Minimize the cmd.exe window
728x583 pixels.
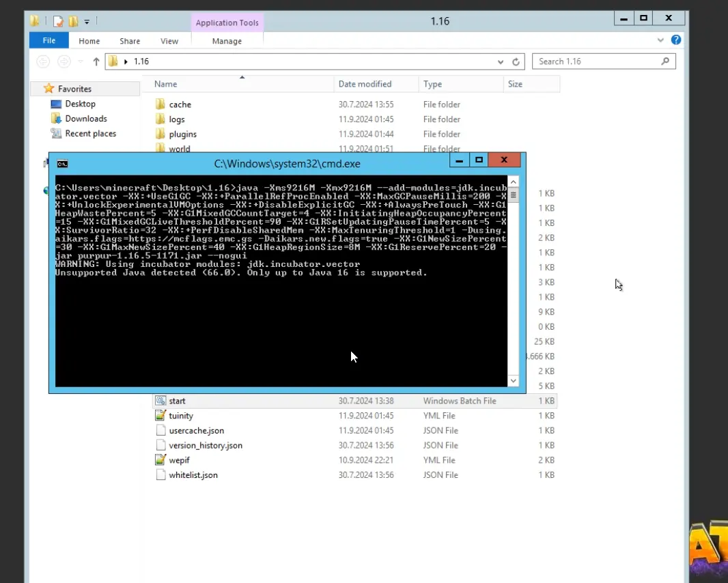pyautogui.click(x=459, y=160)
